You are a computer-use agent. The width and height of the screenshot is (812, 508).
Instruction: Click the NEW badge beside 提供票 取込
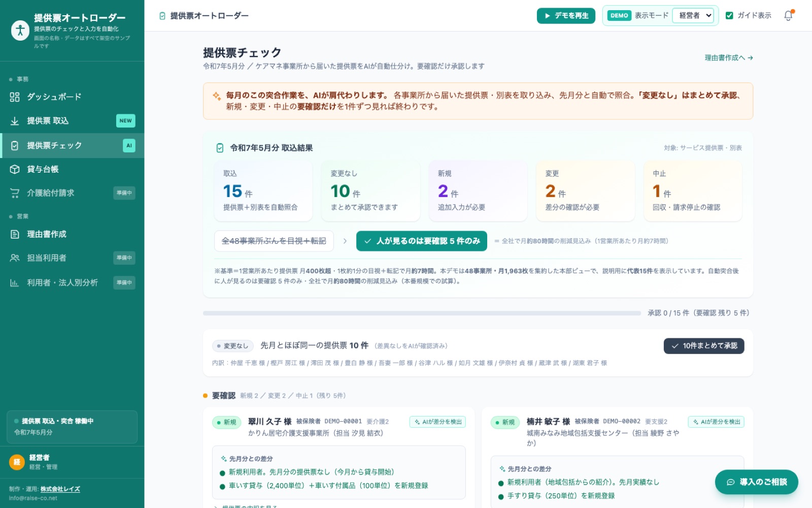coord(126,121)
